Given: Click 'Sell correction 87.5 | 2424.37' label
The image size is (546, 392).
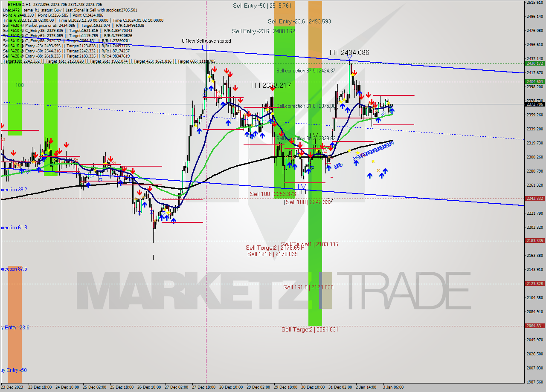Looking at the screenshot, I should click(x=306, y=71).
